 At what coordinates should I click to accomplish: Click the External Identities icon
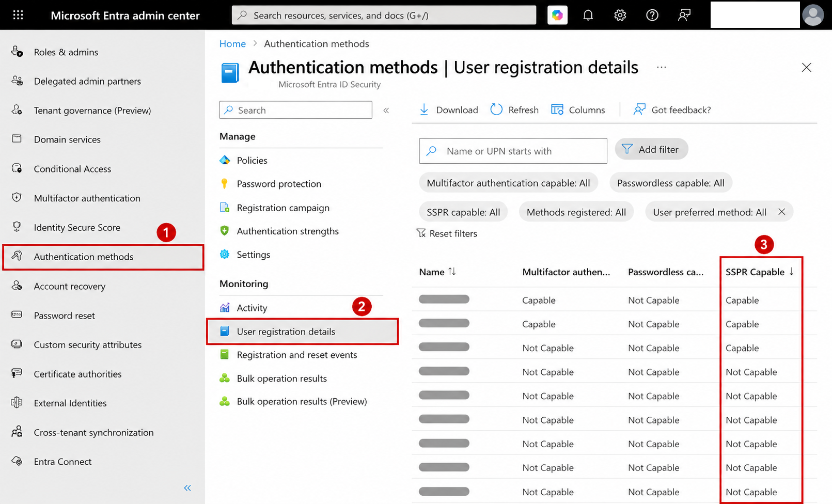[x=17, y=403]
